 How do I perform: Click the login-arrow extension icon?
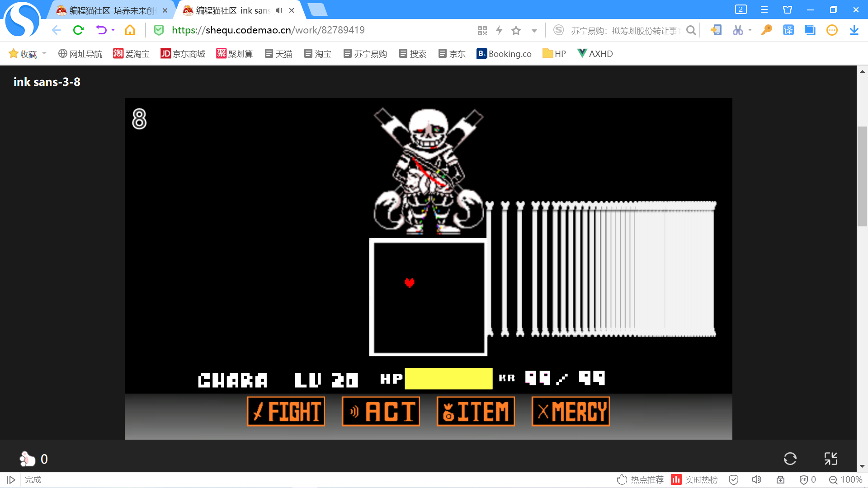(716, 30)
